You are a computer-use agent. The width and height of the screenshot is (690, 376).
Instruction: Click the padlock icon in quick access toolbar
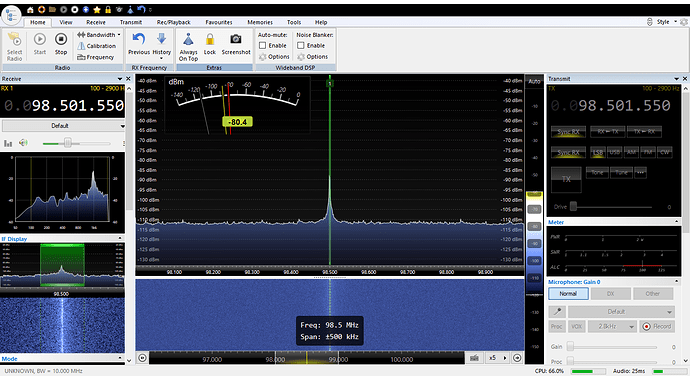click(x=108, y=10)
